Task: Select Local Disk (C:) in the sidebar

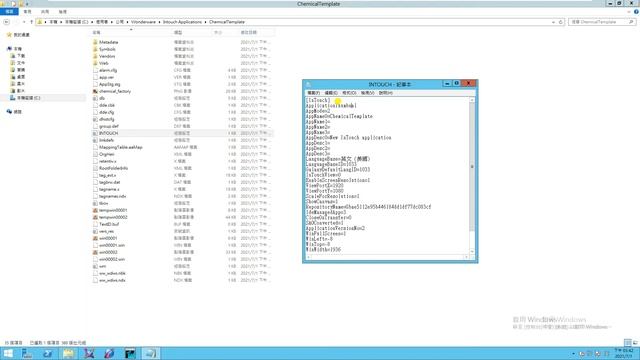Action: coord(29,98)
